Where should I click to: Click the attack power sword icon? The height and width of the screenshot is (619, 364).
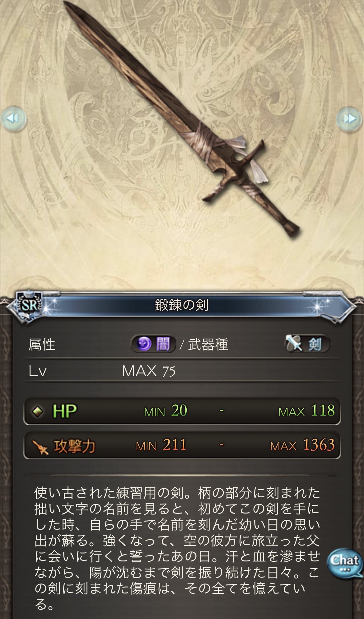[40, 446]
